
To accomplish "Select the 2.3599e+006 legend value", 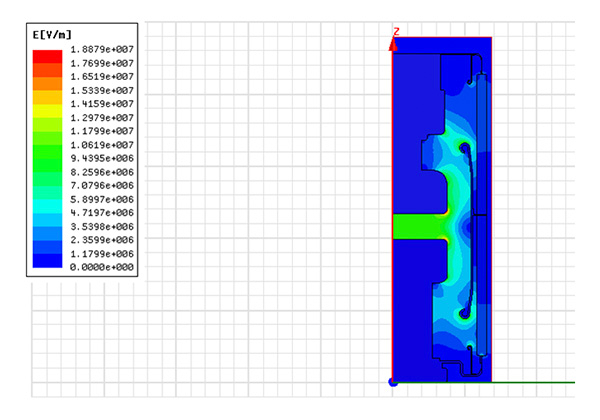I will tap(102, 240).
